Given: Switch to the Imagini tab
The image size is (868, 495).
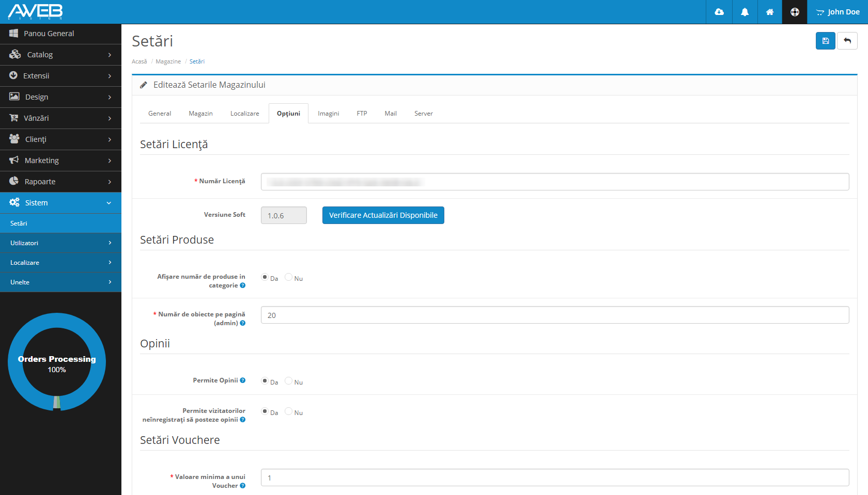Looking at the screenshot, I should click(x=328, y=114).
